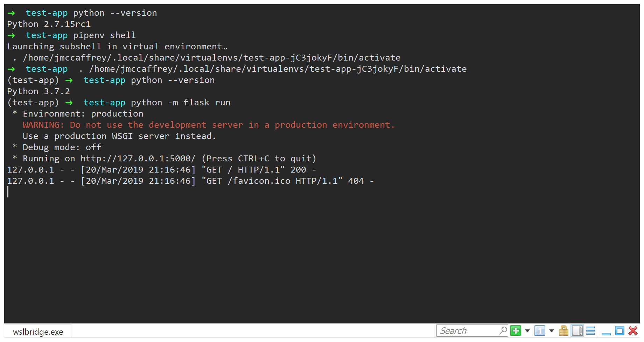
Task: Click the search magnifying glass icon
Action: tap(504, 330)
